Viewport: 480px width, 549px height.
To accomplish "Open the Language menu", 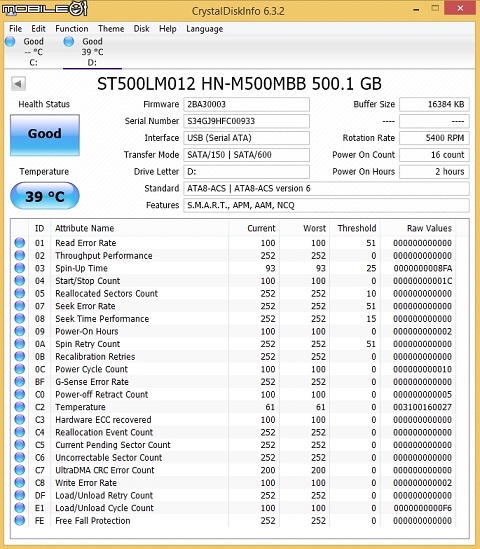I will tap(204, 29).
